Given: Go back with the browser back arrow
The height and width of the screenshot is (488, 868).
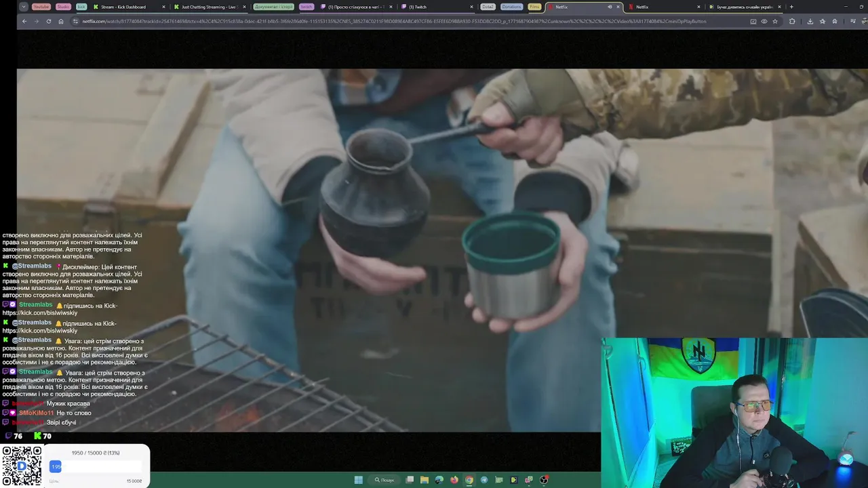Looking at the screenshot, I should (x=24, y=21).
